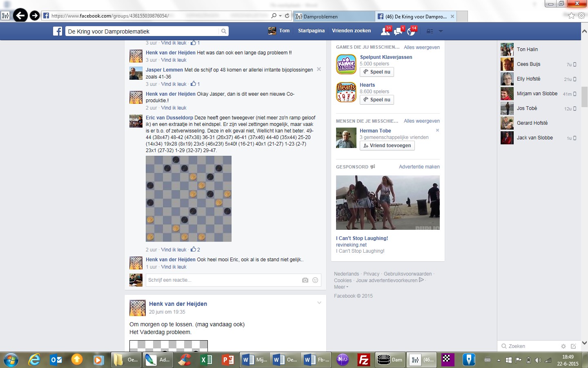This screenshot has height=368, width=588.
Task: Open chat settings gear icon
Action: point(563,346)
